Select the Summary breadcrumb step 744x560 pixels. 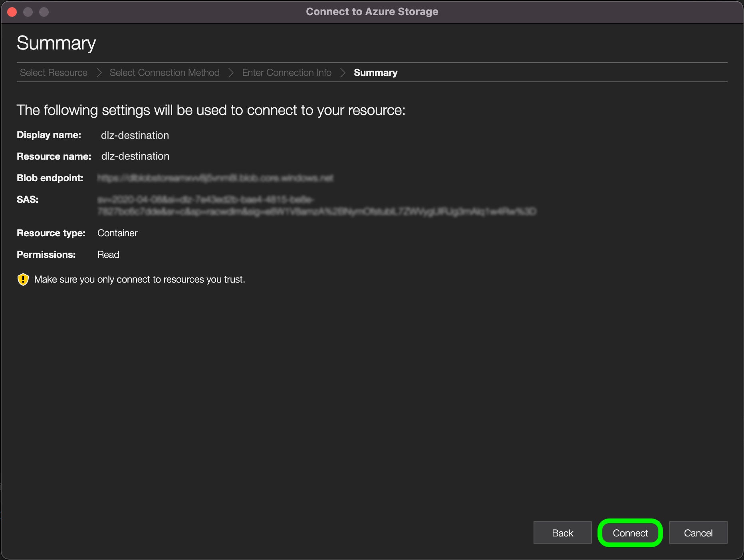[376, 73]
